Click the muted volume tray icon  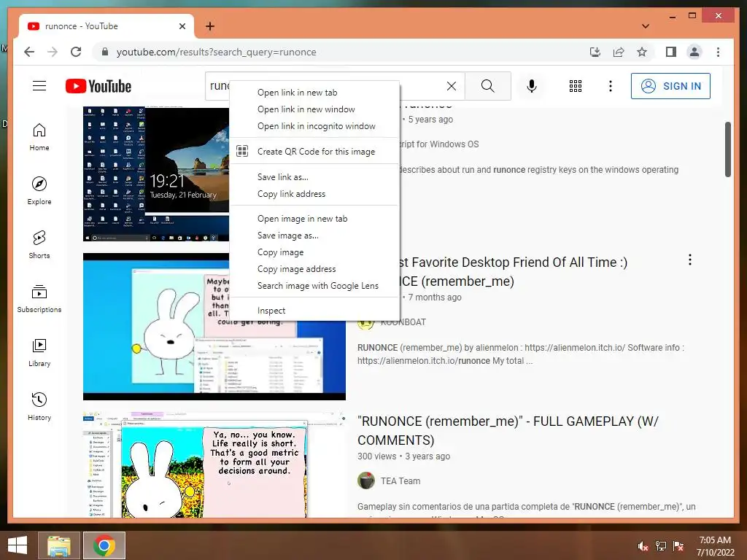coord(643,545)
